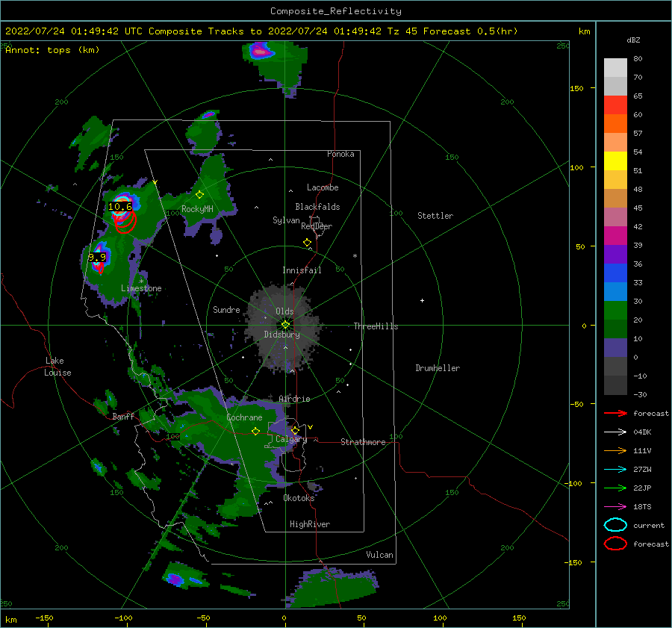This screenshot has width=672, height=628.
Task: Click the red forecast arrow in legend
Action: pos(615,413)
